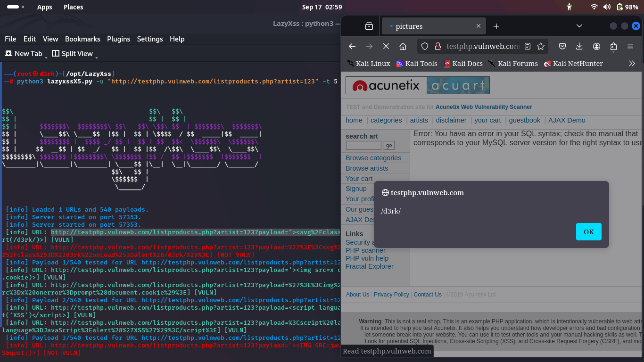The width and height of the screenshot is (644, 362).
Task: Open the disclaimer nav link
Action: click(451, 120)
